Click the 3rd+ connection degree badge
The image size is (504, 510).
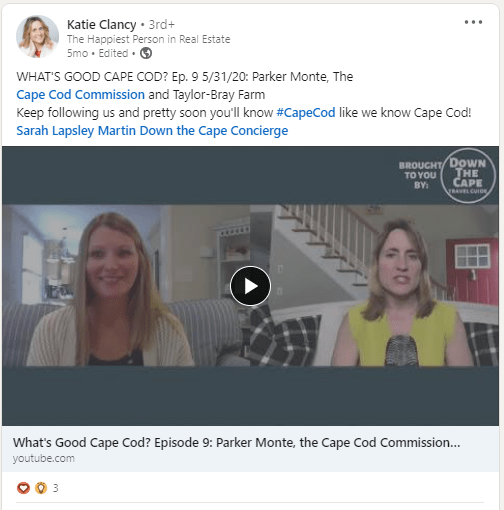point(162,25)
